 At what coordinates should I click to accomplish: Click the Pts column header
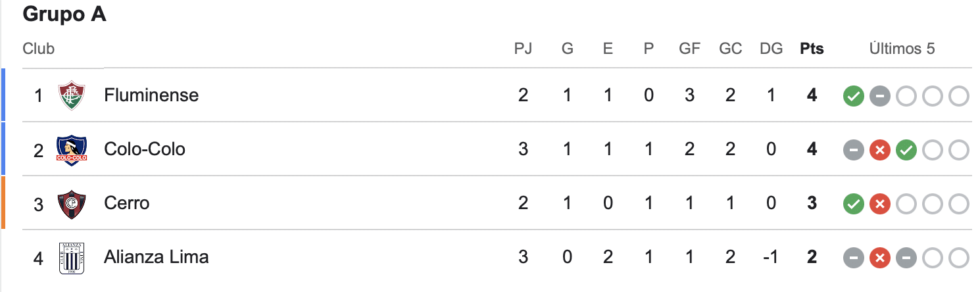tap(812, 49)
